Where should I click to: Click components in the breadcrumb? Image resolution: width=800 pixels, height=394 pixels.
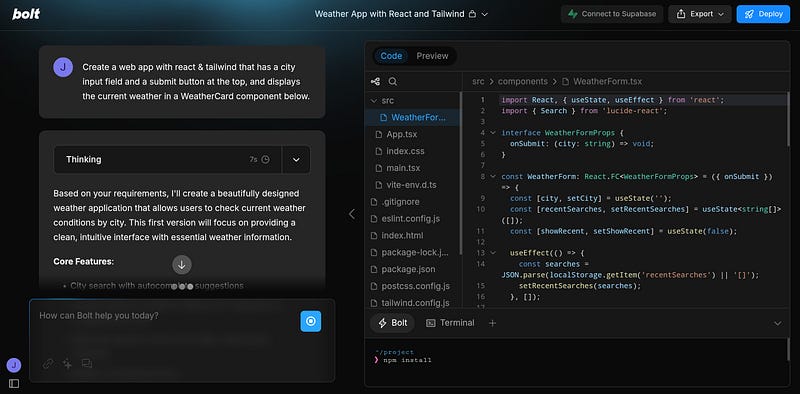coord(522,82)
